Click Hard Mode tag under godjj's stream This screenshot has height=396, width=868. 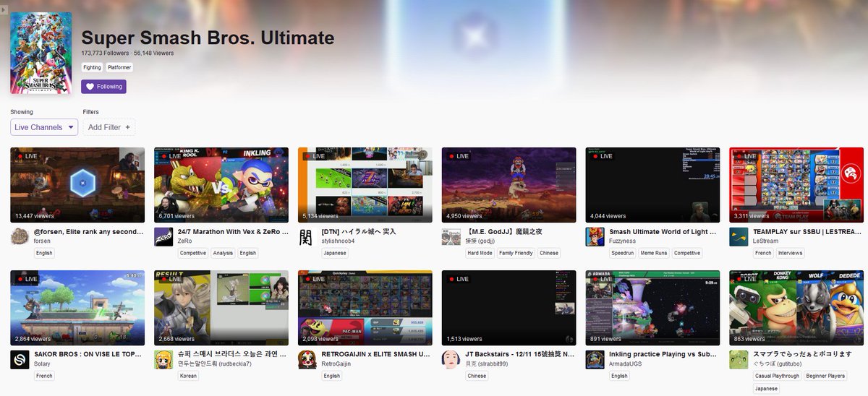pos(480,253)
